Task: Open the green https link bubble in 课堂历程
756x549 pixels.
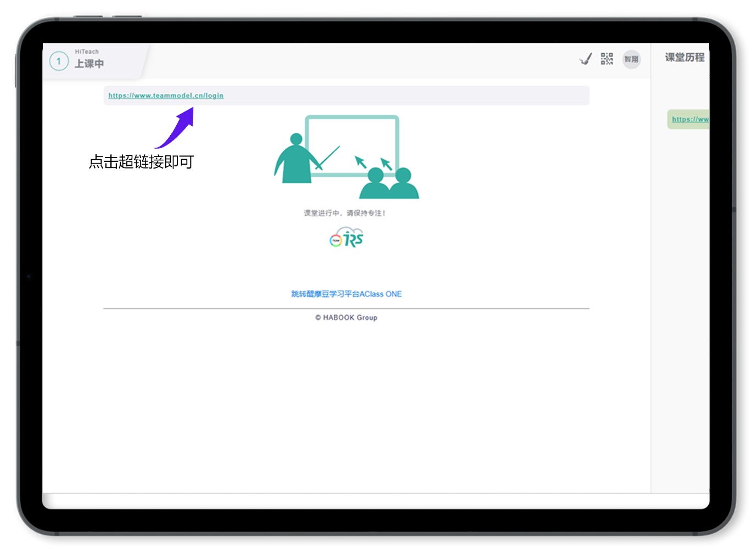Action: [x=689, y=119]
